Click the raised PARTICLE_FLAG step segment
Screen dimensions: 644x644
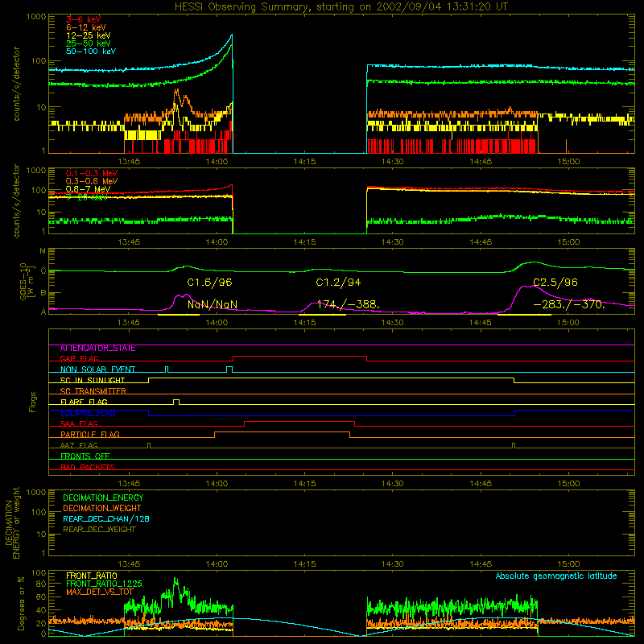pos(283,432)
